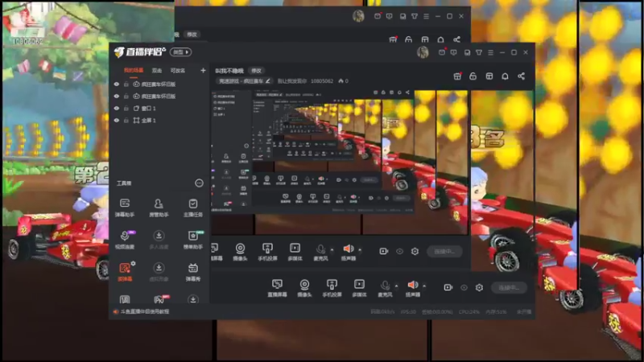The image size is (644, 362).
Task: Select the 全屏 1 source row
Action: click(160, 120)
